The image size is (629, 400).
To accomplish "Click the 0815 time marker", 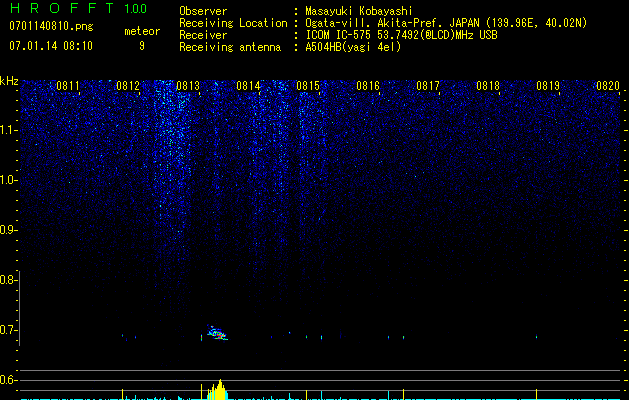I will click(x=308, y=86).
